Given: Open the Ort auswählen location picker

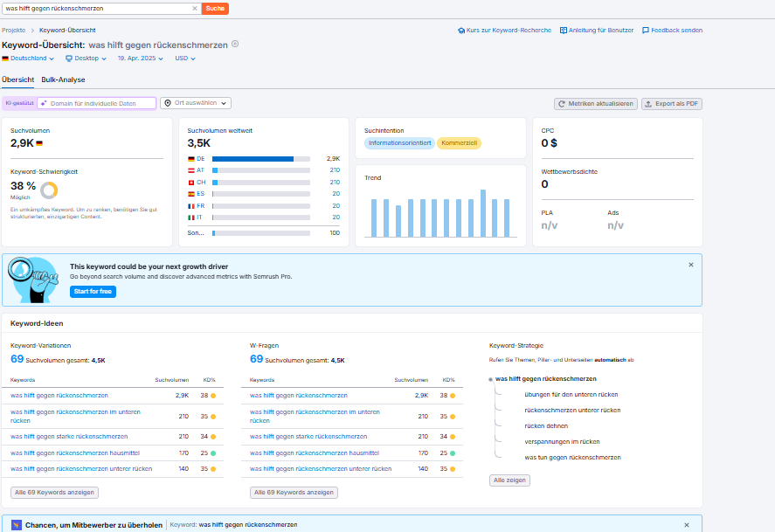Looking at the screenshot, I should 196,103.
